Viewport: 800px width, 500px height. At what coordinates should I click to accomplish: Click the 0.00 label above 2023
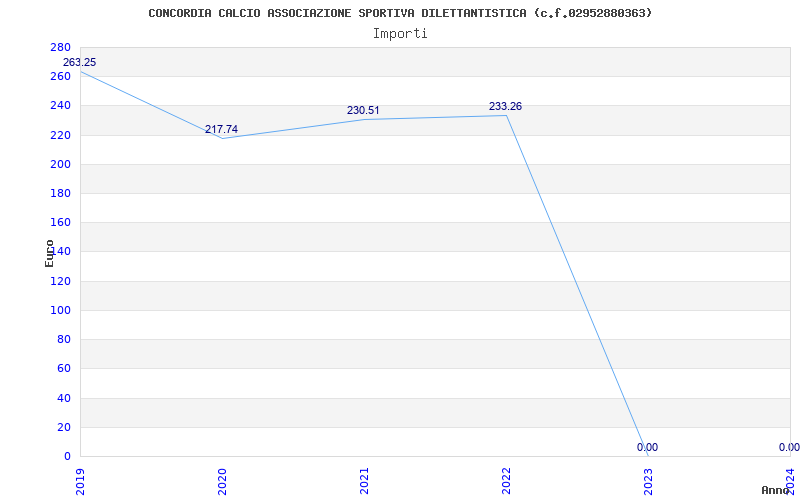647,447
